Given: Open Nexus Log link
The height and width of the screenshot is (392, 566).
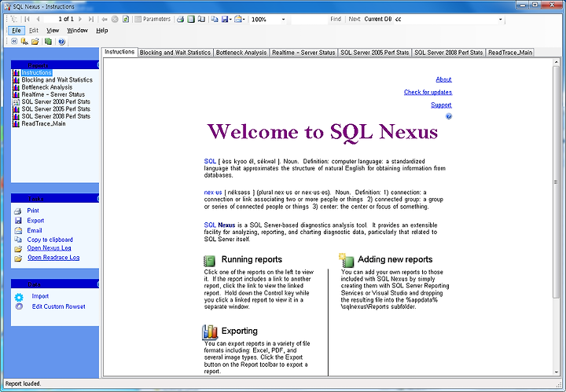Looking at the screenshot, I should pos(49,247).
